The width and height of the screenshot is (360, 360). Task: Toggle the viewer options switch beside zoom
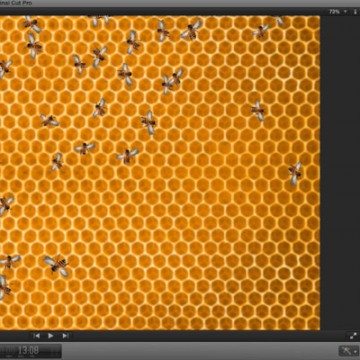(355, 12)
